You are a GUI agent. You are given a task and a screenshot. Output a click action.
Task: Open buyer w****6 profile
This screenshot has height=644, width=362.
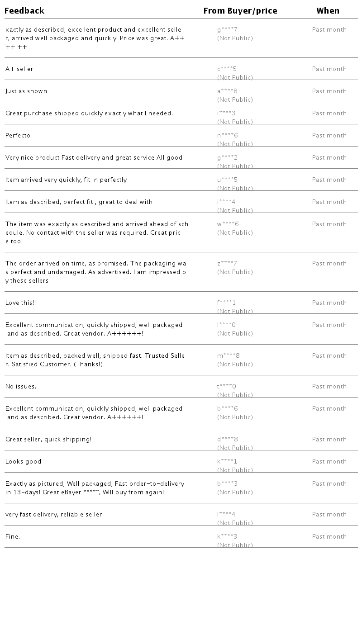click(x=228, y=224)
